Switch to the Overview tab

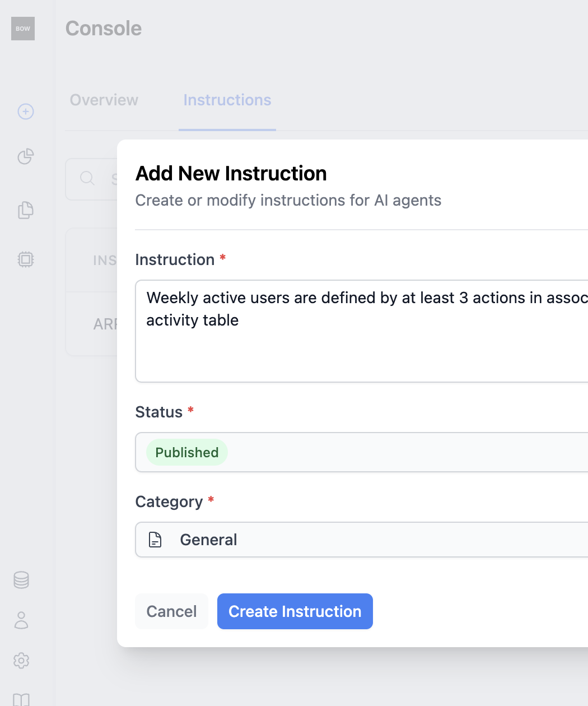tap(104, 100)
